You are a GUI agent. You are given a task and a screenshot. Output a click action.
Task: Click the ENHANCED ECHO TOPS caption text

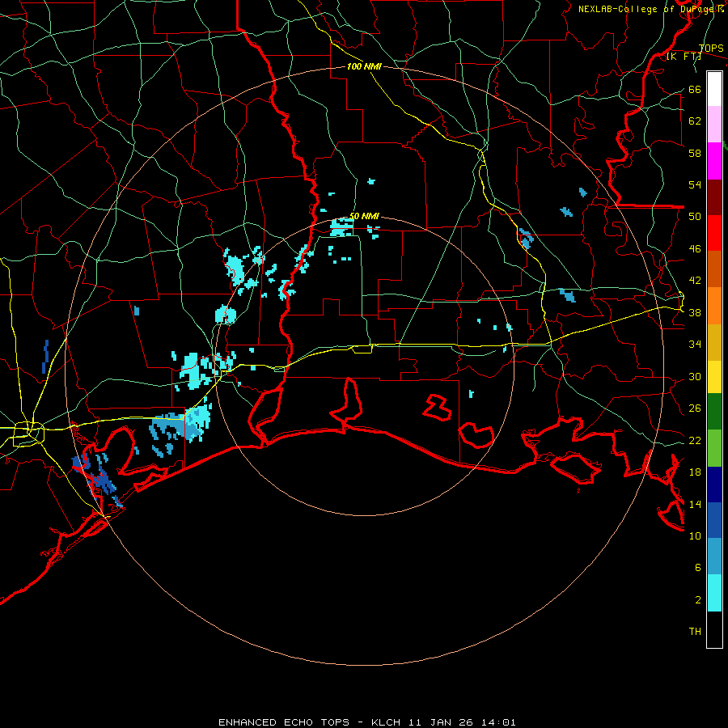[284, 722]
